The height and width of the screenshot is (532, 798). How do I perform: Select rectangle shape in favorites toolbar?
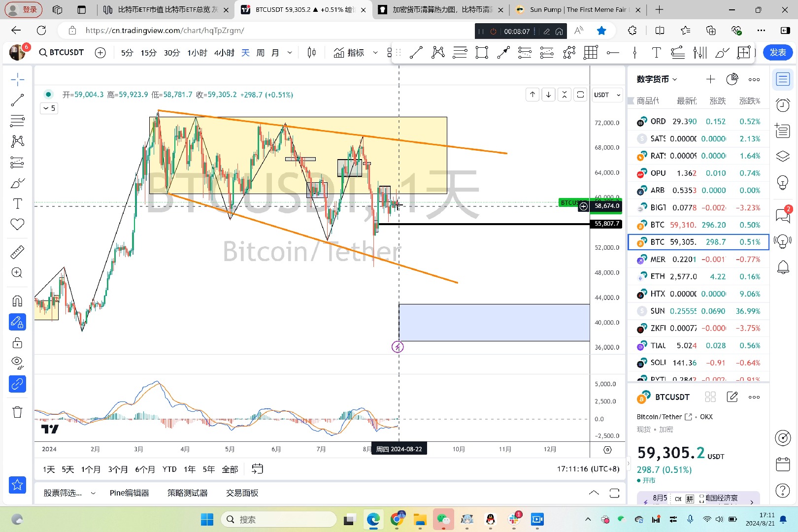click(482, 52)
